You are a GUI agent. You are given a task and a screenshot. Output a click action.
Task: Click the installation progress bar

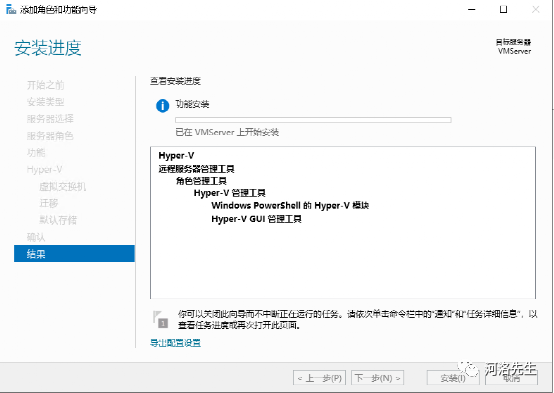coord(313,120)
